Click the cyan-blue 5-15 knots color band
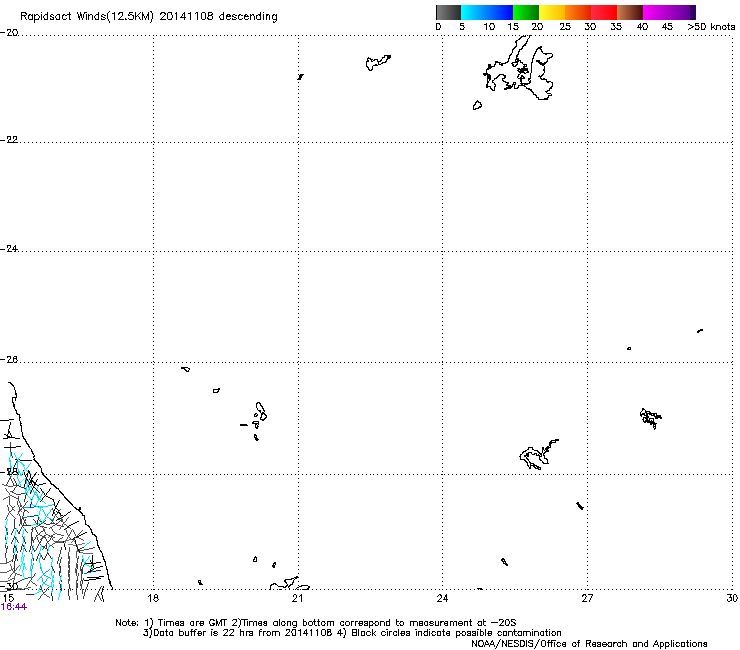 (x=487, y=12)
